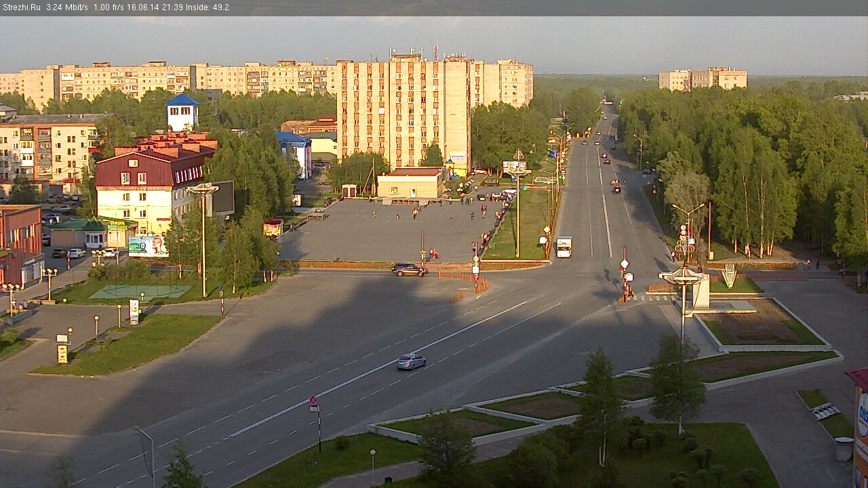Select the 16.06.14 21:39 timestamp
This screenshot has height=488, width=868.
(x=154, y=7)
